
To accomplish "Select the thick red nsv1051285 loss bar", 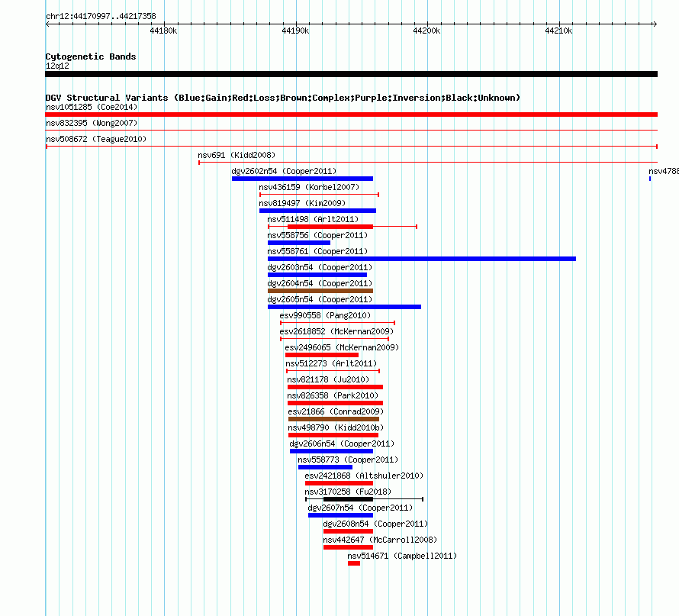I will click(351, 114).
